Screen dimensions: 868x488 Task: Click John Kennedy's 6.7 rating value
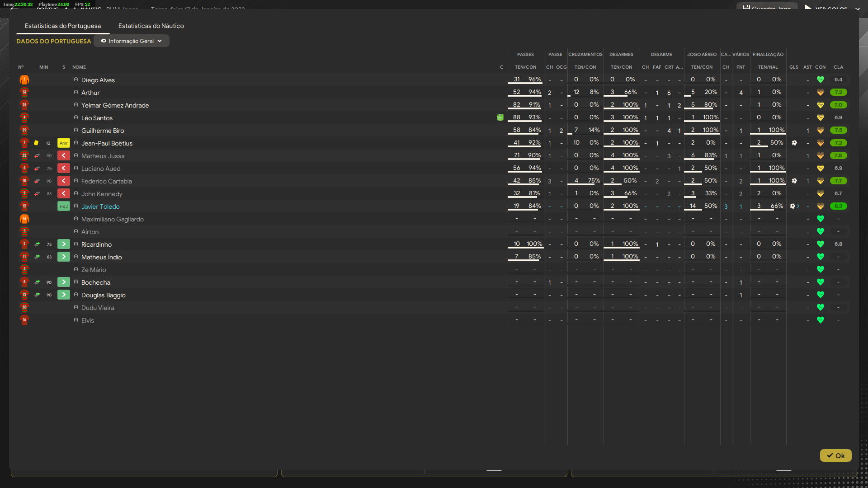point(838,193)
